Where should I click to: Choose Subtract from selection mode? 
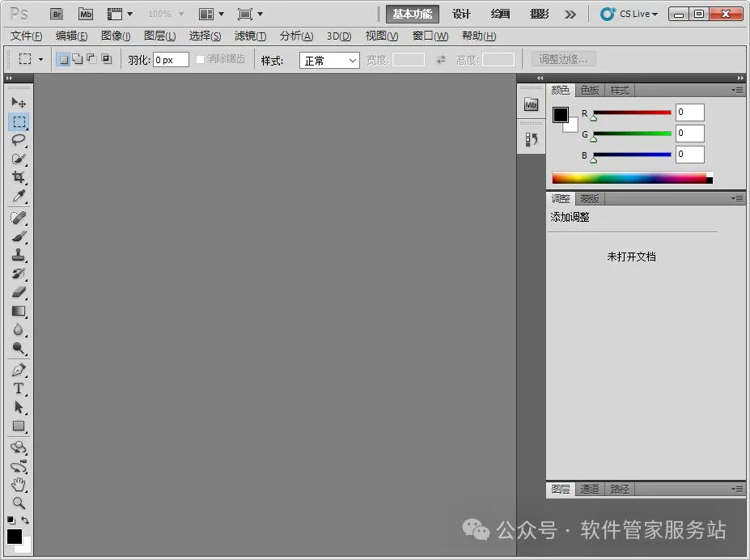91,59
